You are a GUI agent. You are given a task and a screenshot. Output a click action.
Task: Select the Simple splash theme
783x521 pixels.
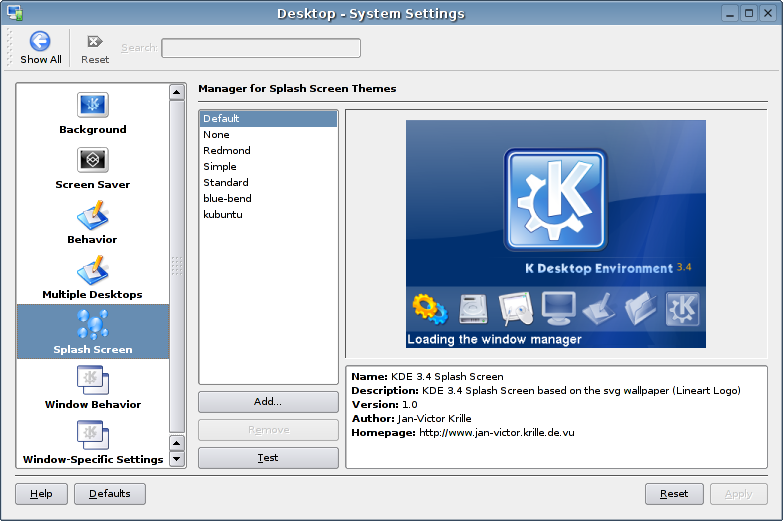[x=268, y=166]
